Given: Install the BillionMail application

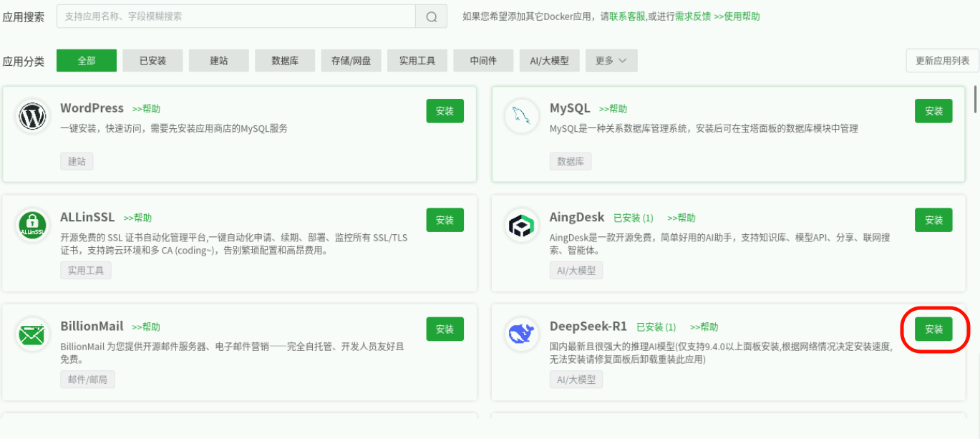Looking at the screenshot, I should point(445,329).
